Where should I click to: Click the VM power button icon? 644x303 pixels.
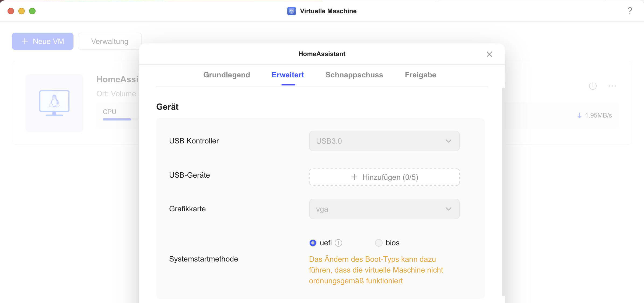[593, 86]
